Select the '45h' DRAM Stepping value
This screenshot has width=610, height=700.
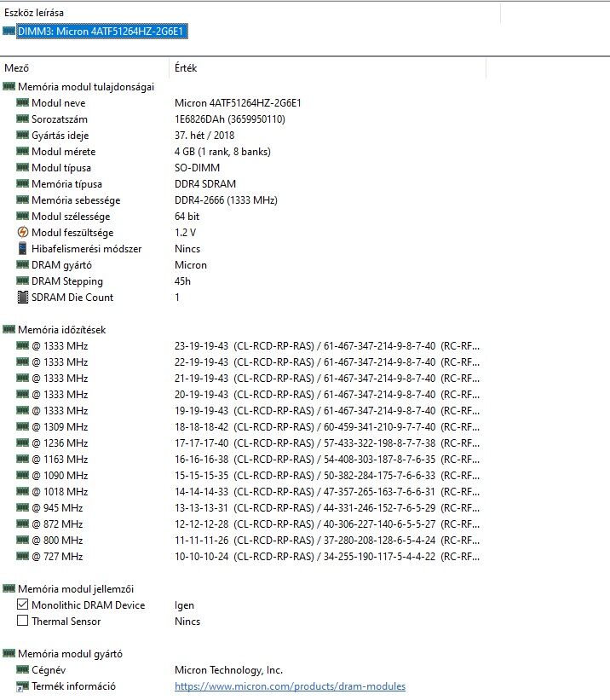(182, 281)
